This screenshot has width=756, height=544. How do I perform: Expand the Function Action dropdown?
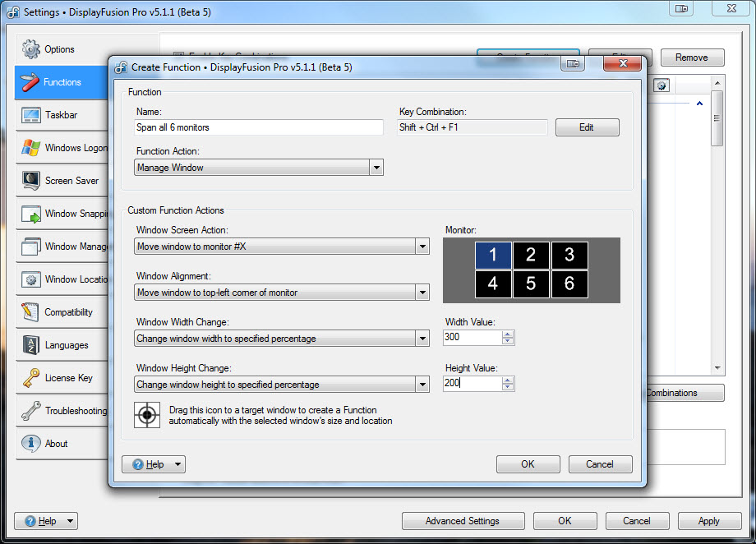point(376,168)
